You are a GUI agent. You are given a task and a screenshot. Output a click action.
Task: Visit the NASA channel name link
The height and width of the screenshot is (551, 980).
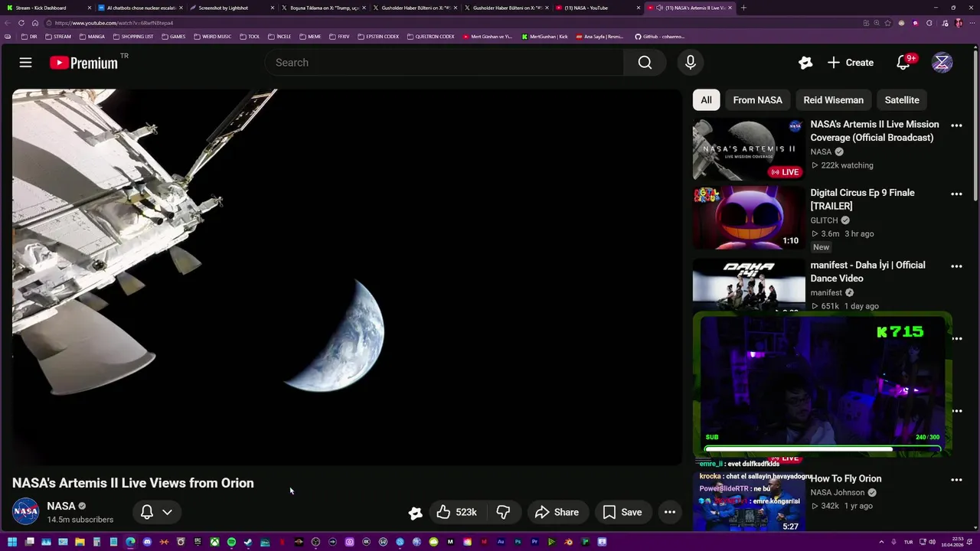(61, 506)
